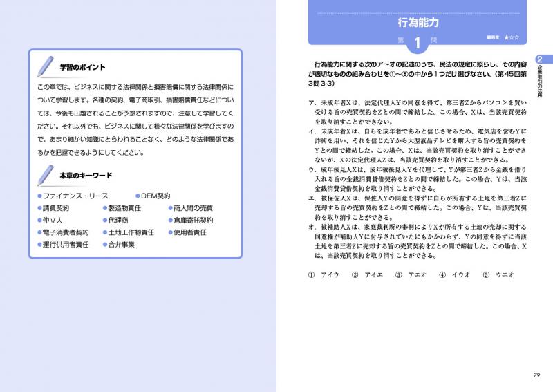Image resolution: width=553 pixels, height=392 pixels.
Task: Click statement ア about 未成年者X and パソコン
Action: coord(418,112)
